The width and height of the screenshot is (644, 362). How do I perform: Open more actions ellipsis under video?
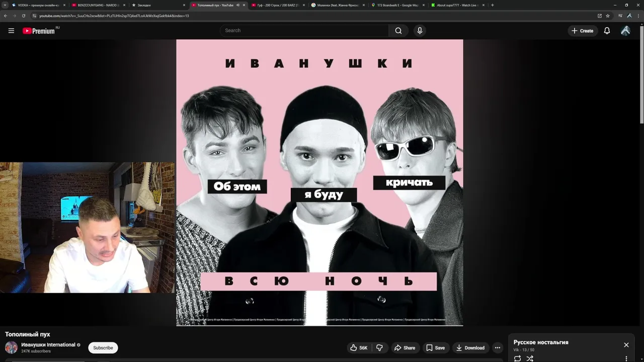coord(497,347)
